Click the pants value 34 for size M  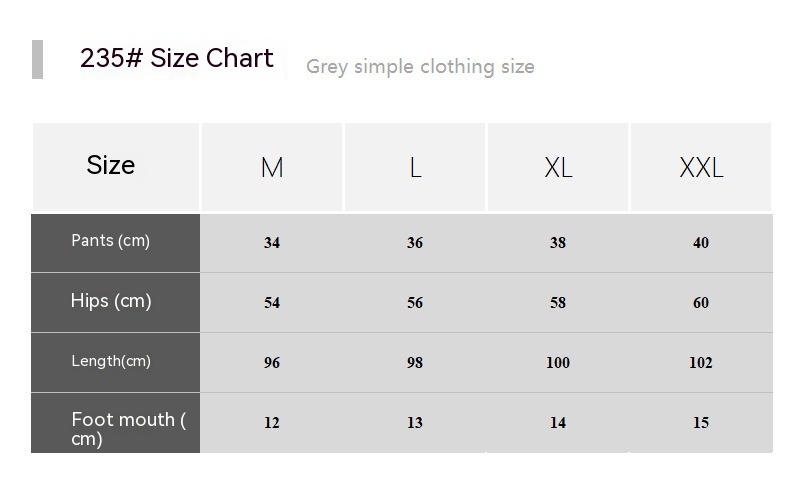(272, 243)
